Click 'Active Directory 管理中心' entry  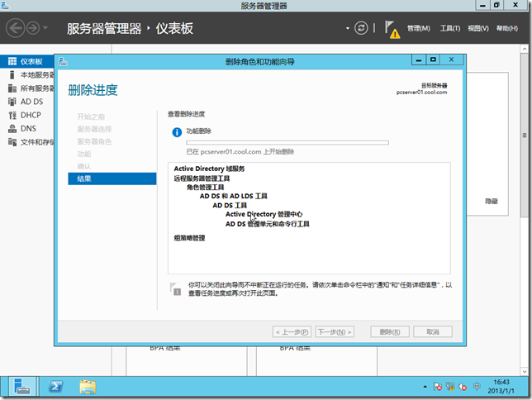264,214
